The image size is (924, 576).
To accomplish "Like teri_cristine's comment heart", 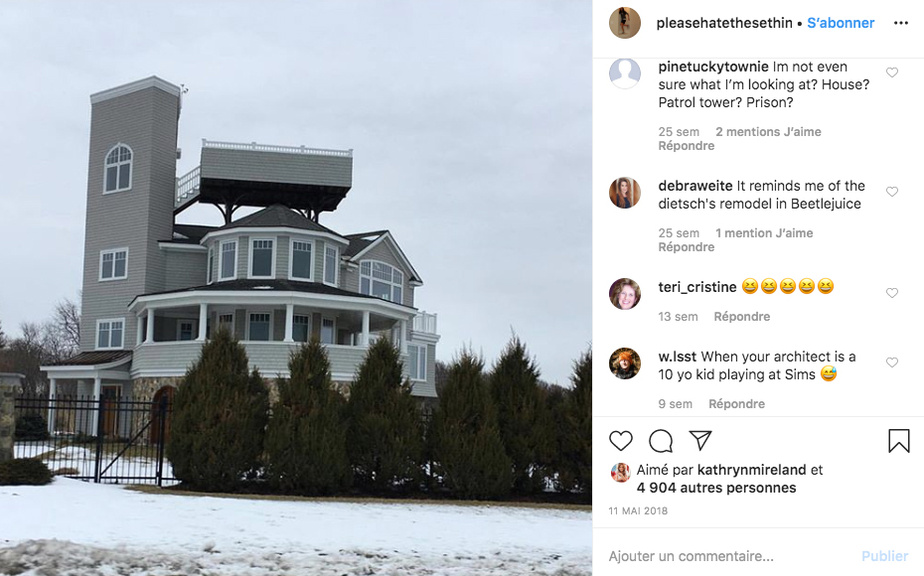I will [x=892, y=293].
